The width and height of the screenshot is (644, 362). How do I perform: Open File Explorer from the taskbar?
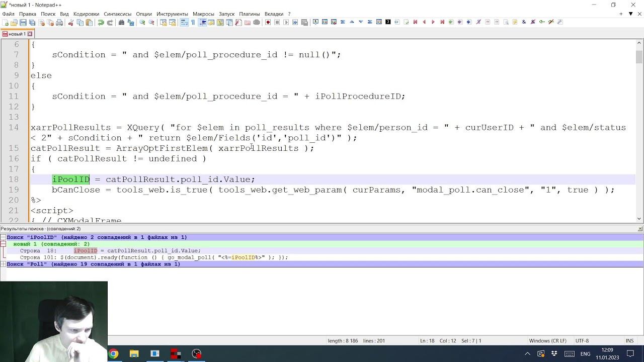[x=134, y=354]
